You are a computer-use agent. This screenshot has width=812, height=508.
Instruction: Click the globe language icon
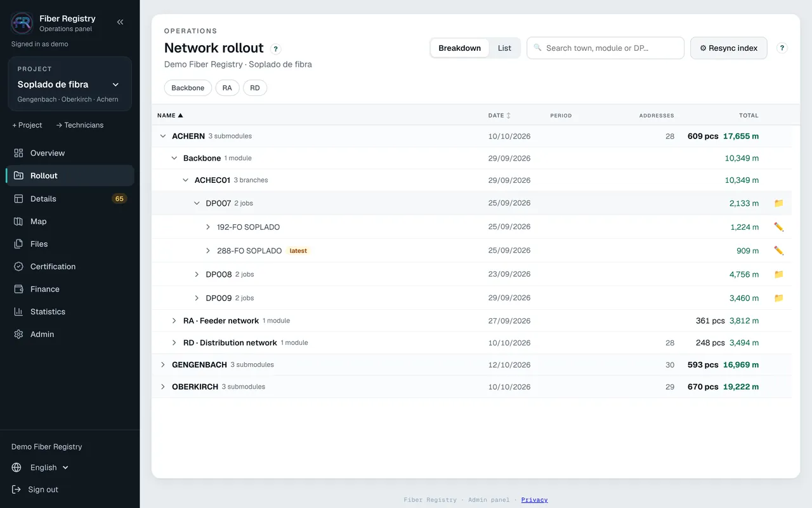(16, 467)
